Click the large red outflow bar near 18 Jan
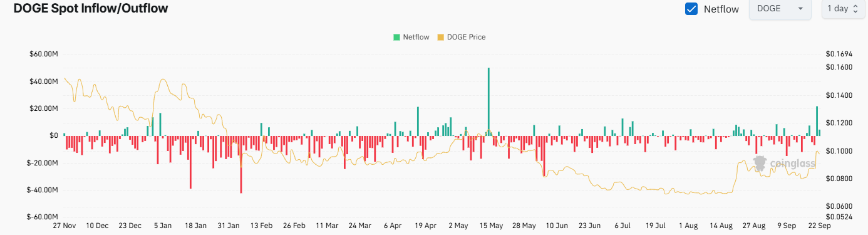Image resolution: width=868 pixels, height=235 pixels. (x=190, y=162)
